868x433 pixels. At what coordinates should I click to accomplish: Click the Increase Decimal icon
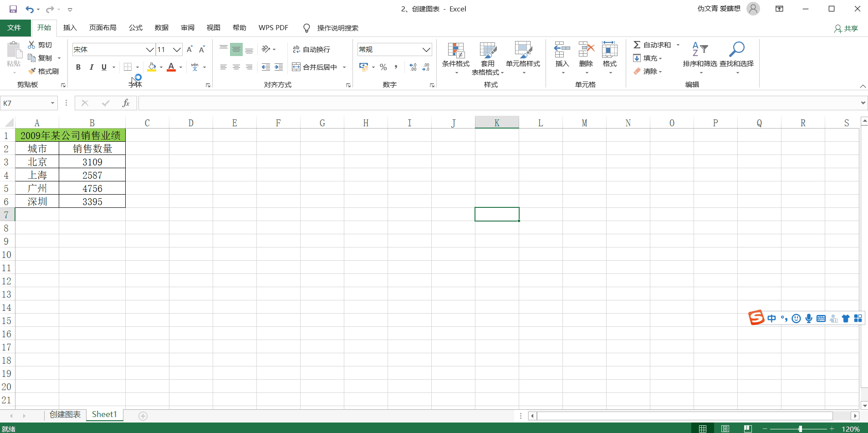coord(413,67)
